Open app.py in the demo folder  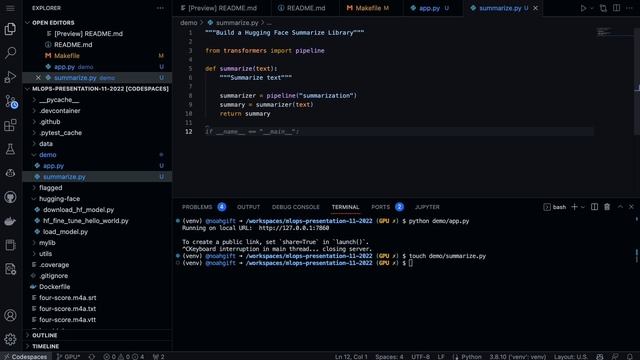point(97,166)
